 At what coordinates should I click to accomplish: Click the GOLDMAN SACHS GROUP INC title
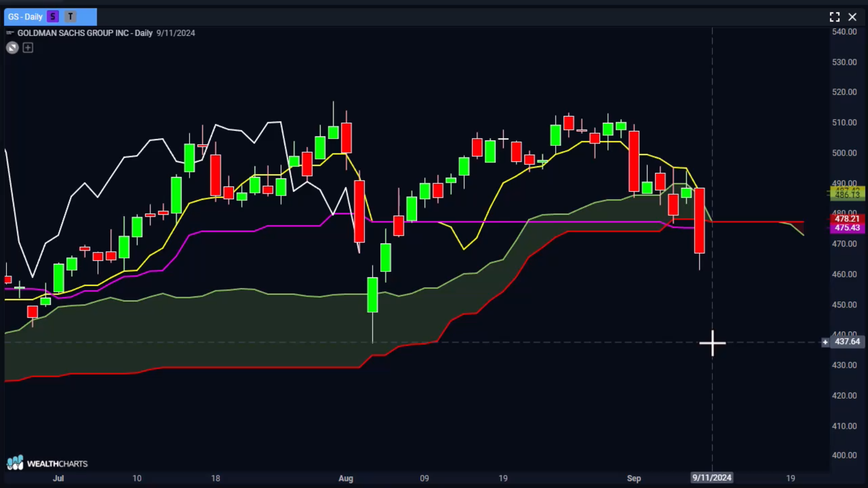73,33
